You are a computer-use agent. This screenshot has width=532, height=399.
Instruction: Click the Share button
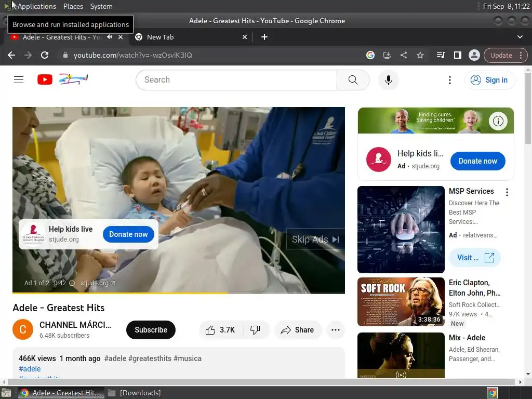(298, 330)
